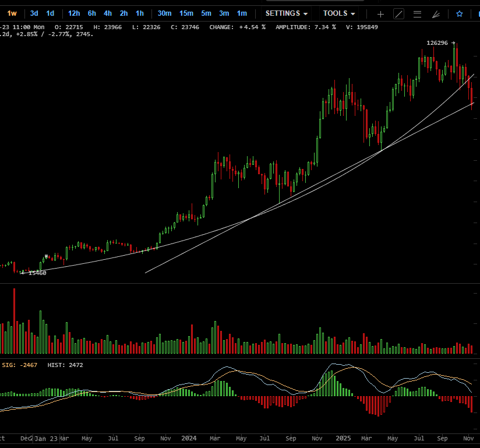Choose the 6h chart interval
The height and width of the screenshot is (448, 480).
point(92,13)
